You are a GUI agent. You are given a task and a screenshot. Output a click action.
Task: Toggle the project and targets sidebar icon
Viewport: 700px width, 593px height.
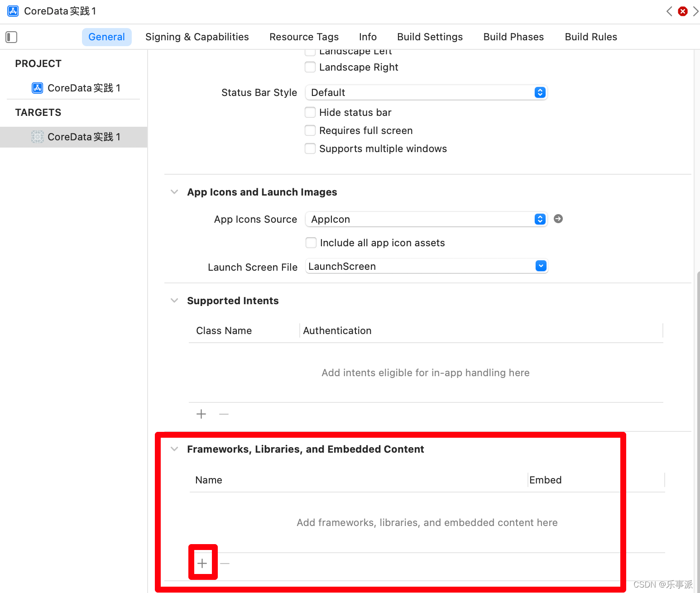(x=11, y=37)
